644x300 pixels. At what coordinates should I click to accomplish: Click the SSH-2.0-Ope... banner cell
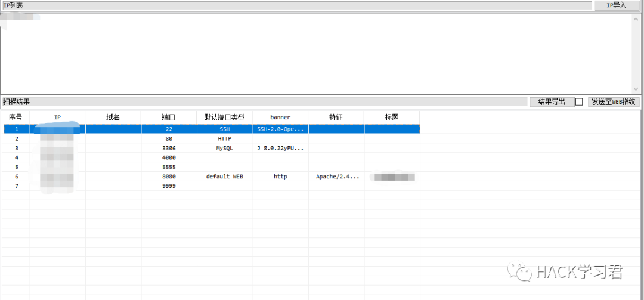pos(280,129)
